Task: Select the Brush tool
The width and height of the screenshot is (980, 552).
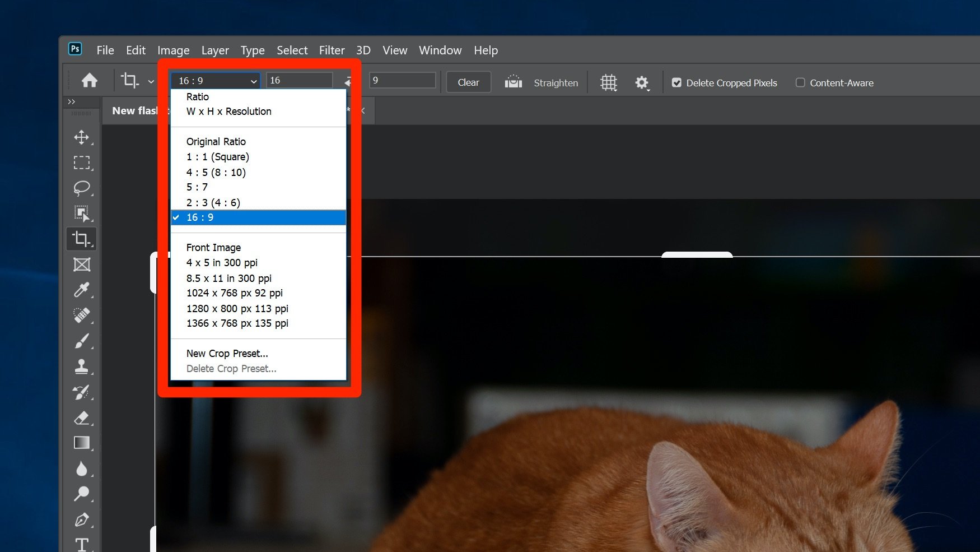Action: (82, 341)
